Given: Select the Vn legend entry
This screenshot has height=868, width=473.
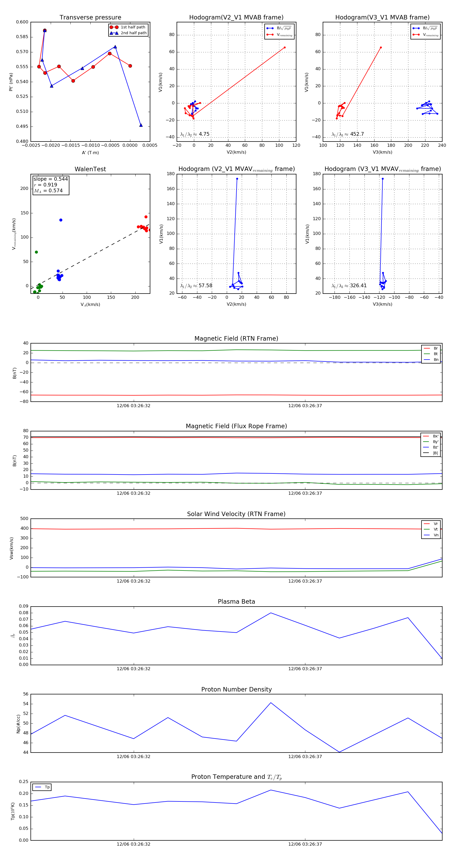Looking at the screenshot, I should coord(431,535).
